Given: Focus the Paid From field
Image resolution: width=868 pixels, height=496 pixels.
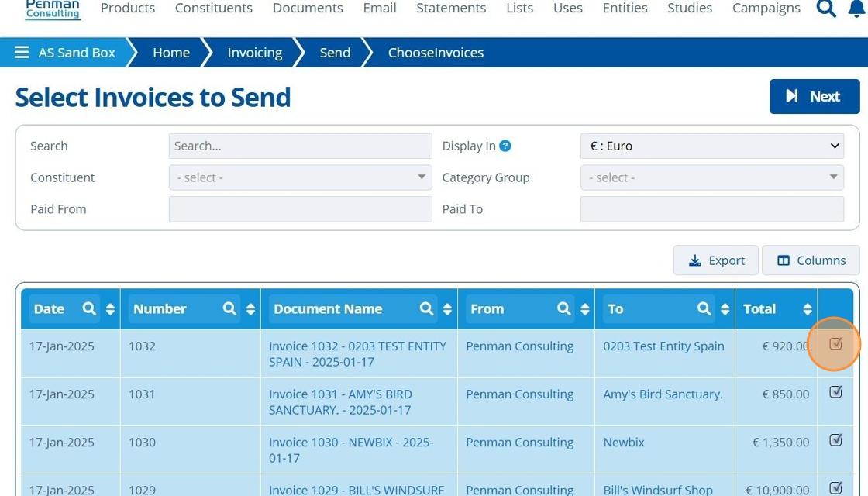Looking at the screenshot, I should pos(300,209).
